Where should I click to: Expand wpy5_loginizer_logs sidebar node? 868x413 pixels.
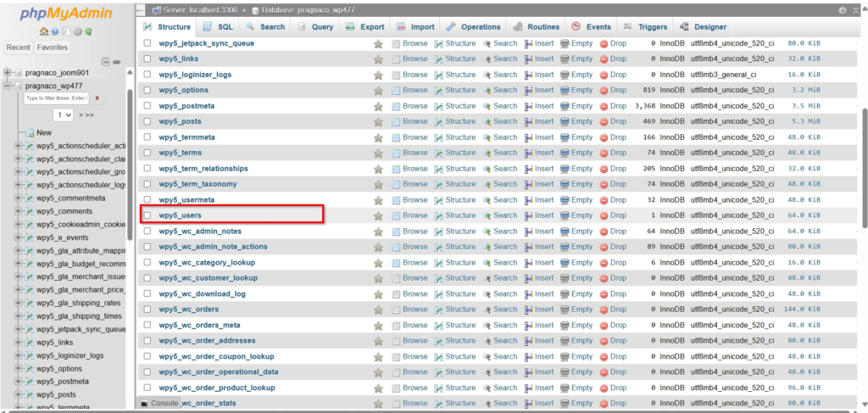click(x=19, y=356)
